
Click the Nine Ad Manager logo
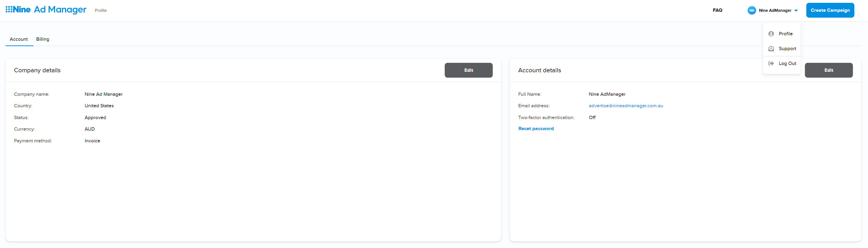pos(46,10)
